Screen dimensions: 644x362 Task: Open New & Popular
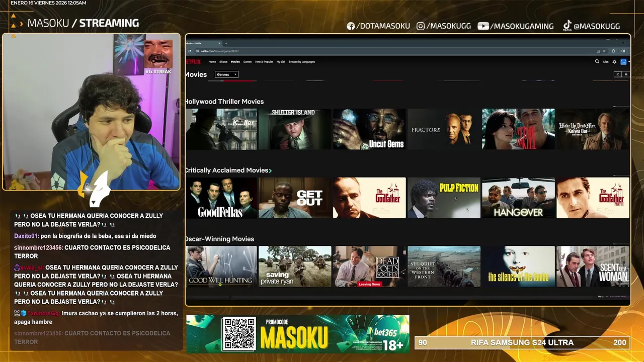pyautogui.click(x=264, y=62)
